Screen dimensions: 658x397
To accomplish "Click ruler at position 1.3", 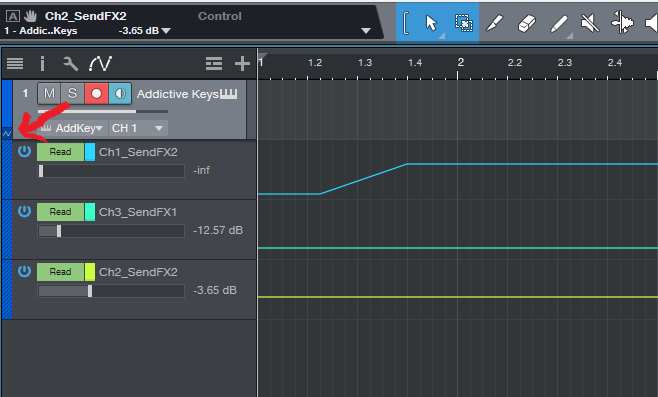I will click(x=365, y=63).
